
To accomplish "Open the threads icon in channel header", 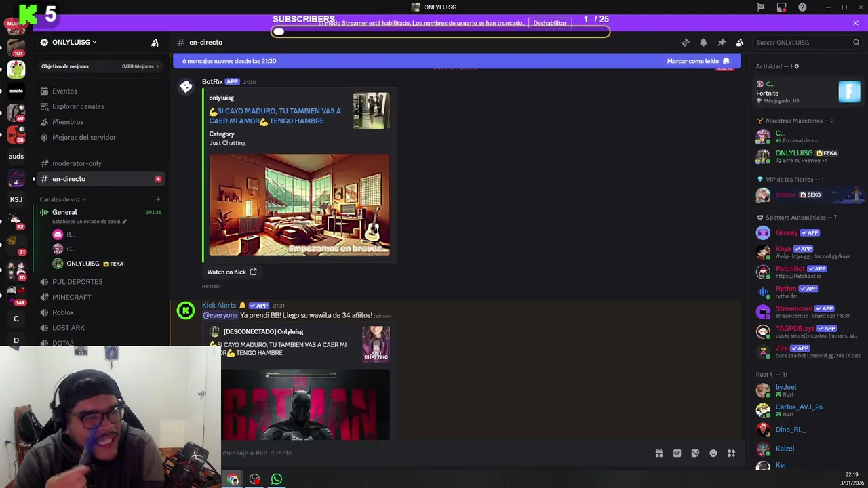I will pos(685,42).
